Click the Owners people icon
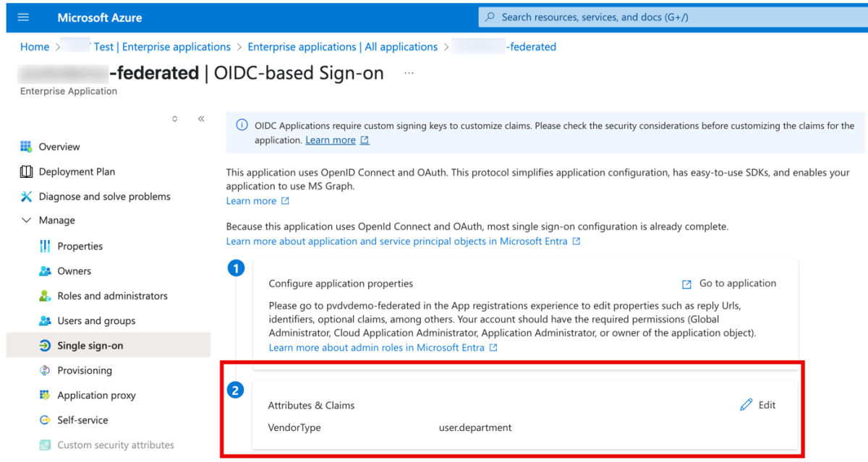The height and width of the screenshot is (462, 868). (x=45, y=271)
